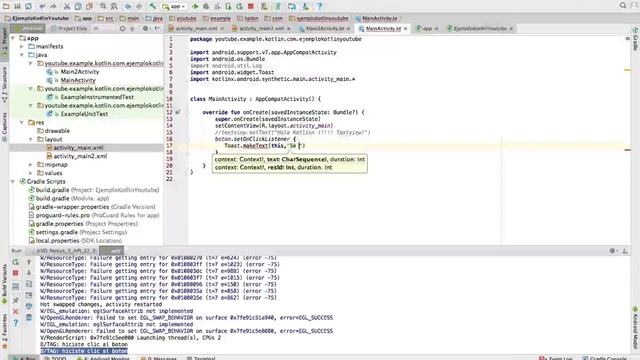Hide the project panel with the arrow icon
This screenshot has height=360, width=640.
point(157,29)
